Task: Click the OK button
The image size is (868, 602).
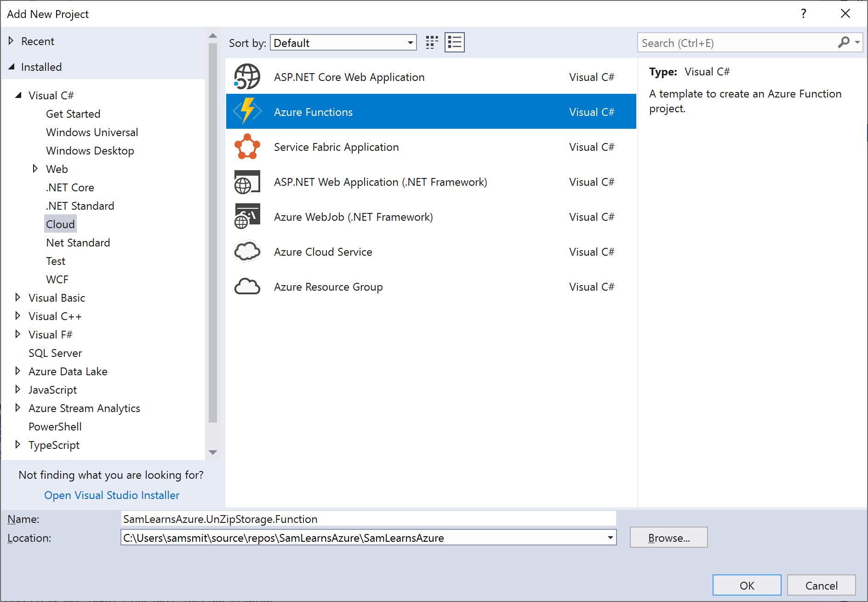Action: (747, 585)
